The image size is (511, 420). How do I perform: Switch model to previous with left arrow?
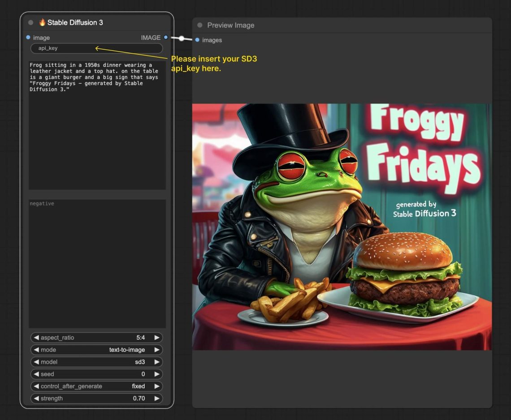pyautogui.click(x=36, y=362)
